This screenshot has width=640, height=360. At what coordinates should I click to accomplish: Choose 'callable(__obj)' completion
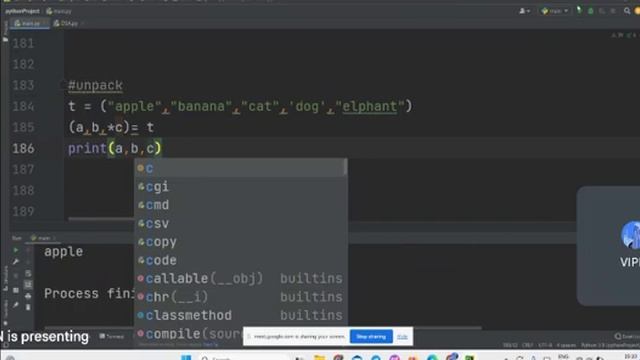tap(240, 278)
